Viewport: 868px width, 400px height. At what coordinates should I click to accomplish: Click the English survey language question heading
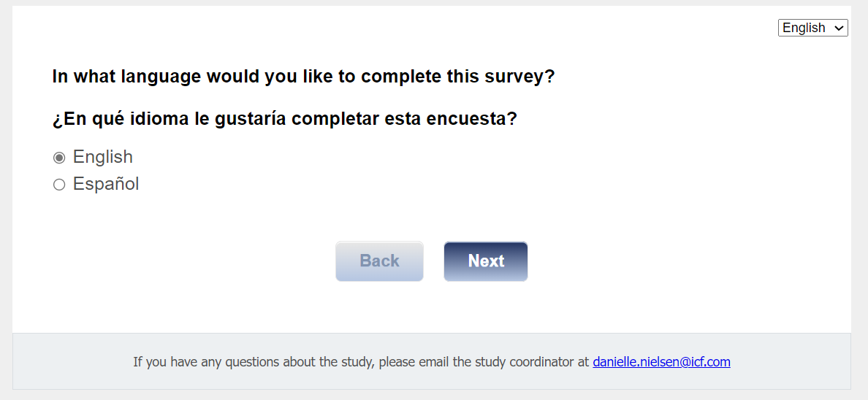tap(303, 77)
